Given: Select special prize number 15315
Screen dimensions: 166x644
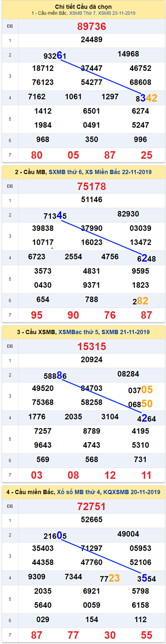Looking at the screenshot, I should coord(92,346).
